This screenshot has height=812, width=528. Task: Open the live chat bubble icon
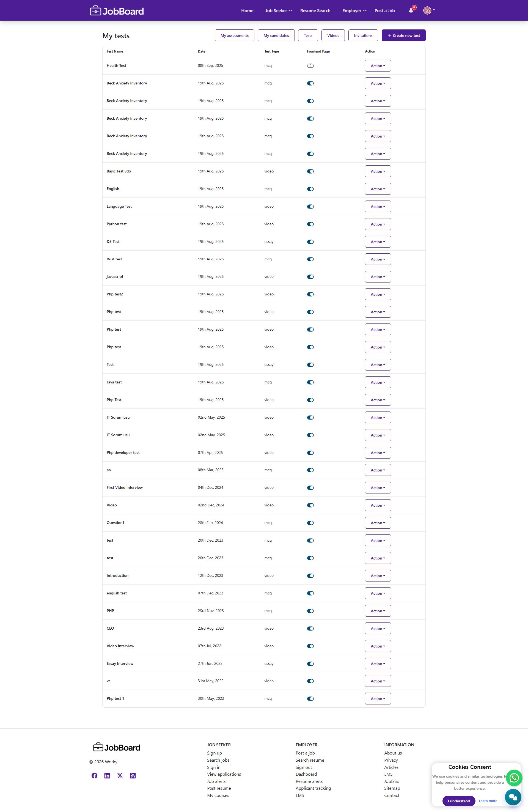[513, 797]
